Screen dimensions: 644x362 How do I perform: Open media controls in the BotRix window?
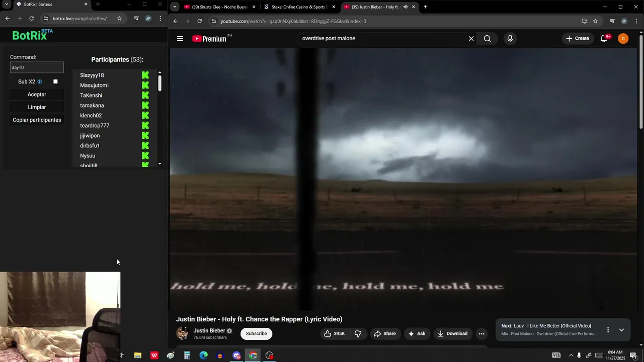136,19
